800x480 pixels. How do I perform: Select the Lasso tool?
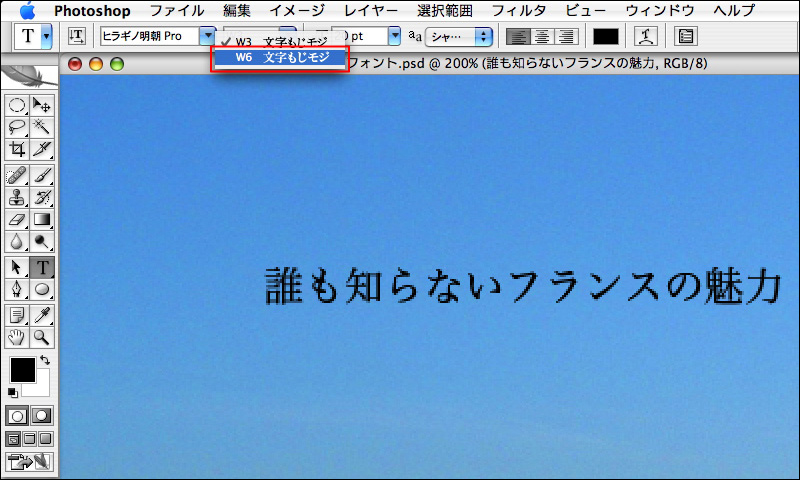click(x=17, y=127)
